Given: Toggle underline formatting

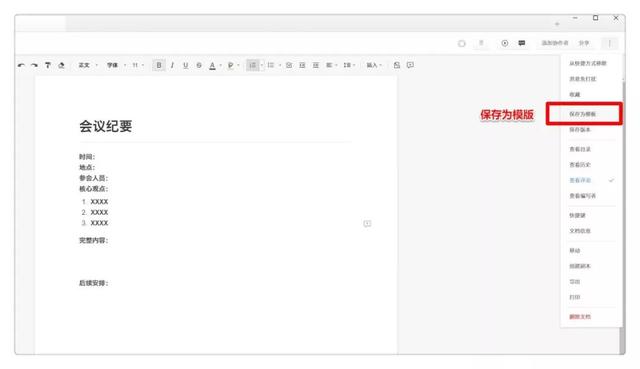Looking at the screenshot, I should [x=186, y=65].
